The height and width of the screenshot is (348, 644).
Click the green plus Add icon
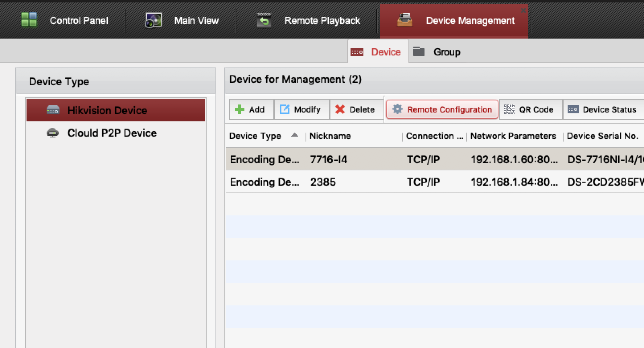[x=240, y=109]
